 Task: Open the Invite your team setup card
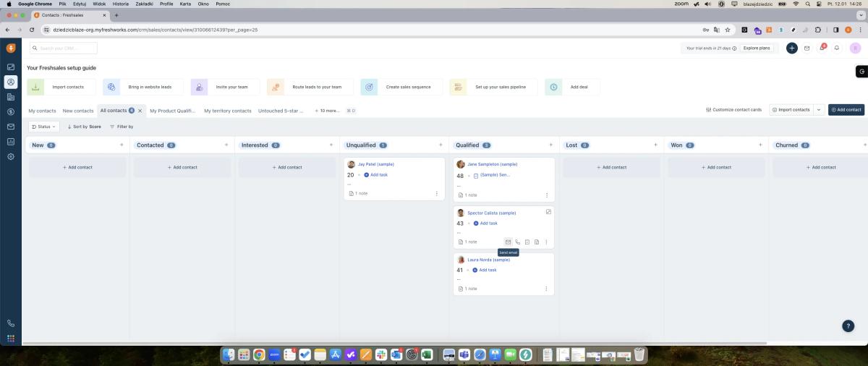(x=225, y=87)
